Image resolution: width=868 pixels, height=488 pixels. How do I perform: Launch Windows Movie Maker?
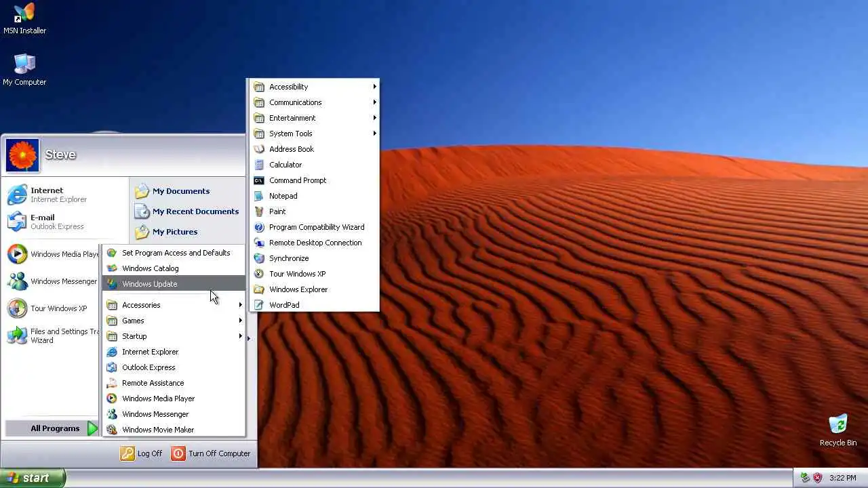pyautogui.click(x=174, y=430)
